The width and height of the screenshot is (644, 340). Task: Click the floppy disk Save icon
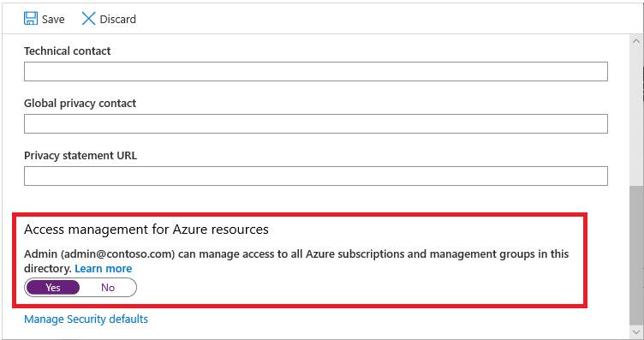click(x=31, y=19)
